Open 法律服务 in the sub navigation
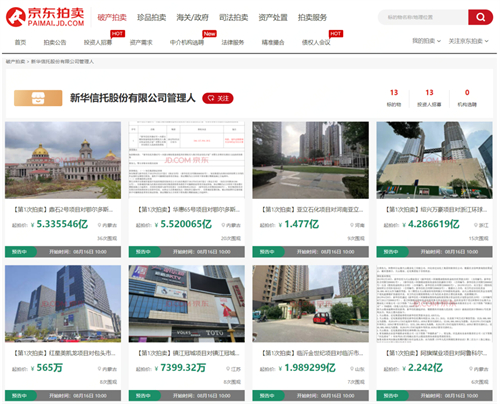 (233, 42)
